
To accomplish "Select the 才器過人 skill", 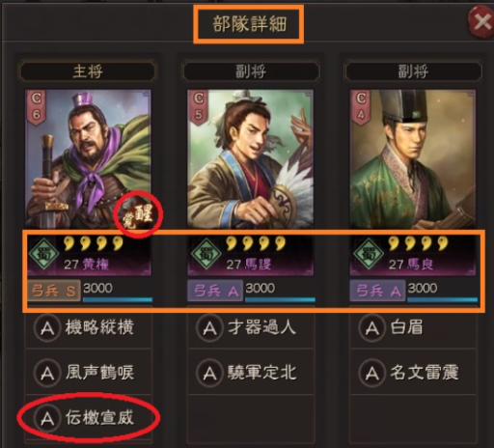I will click(x=250, y=328).
